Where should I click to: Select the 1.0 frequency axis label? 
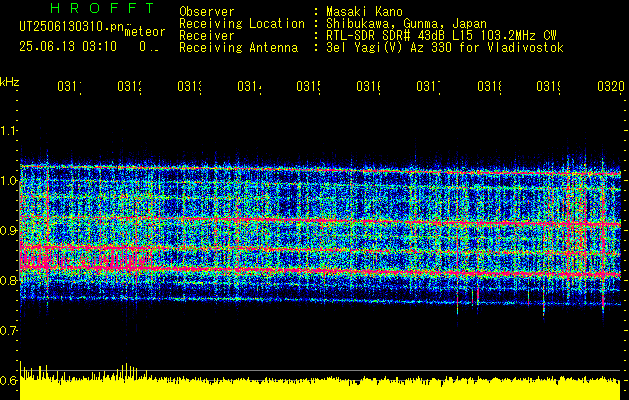8,180
